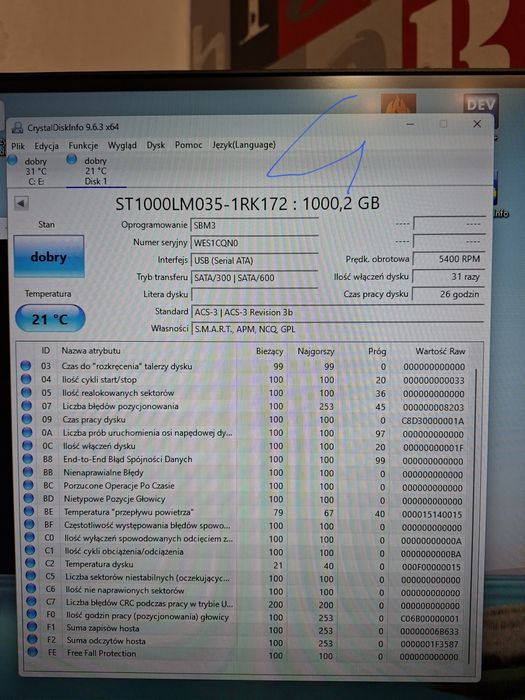This screenshot has height=700, width=525.
Task: Click the Próg column header
Action: [377, 351]
